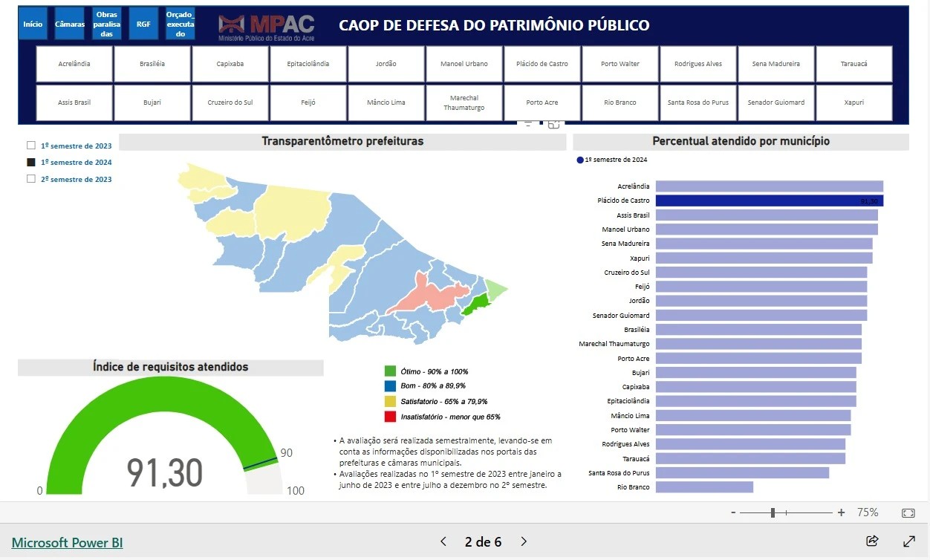930x560 pixels.
Task: Open the Obras paralisadas navigation tab
Action: click(x=107, y=24)
